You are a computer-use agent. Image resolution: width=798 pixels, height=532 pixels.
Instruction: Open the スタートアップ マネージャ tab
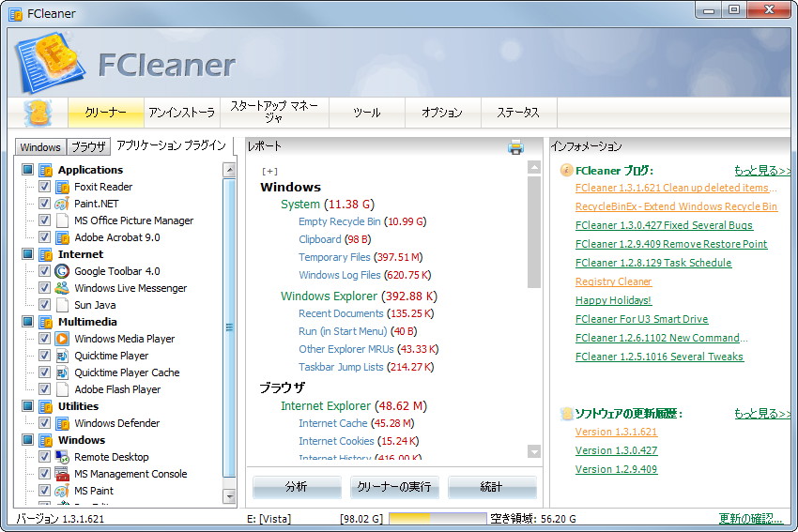274,113
